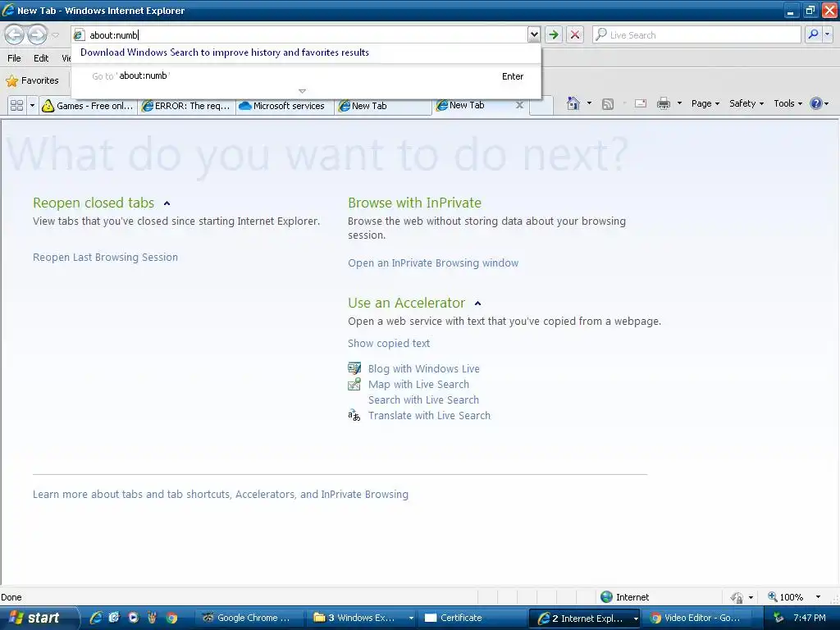Viewport: 840px width, 630px height.
Task: Click the Blog with Windows Live icon
Action: tap(354, 368)
